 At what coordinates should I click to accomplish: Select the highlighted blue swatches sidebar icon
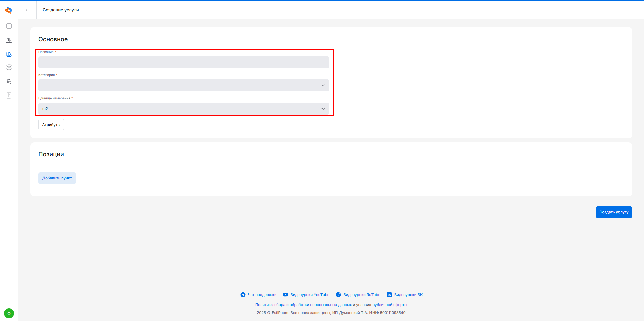click(9, 54)
